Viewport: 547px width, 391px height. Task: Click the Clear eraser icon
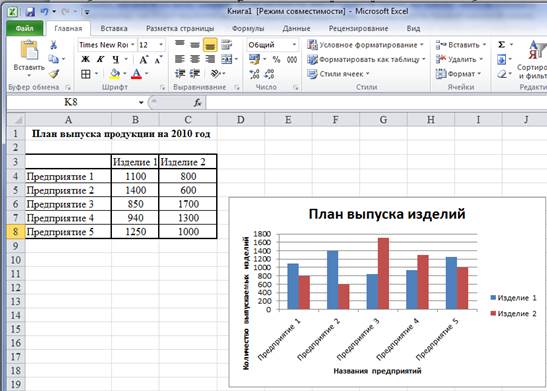coord(501,74)
